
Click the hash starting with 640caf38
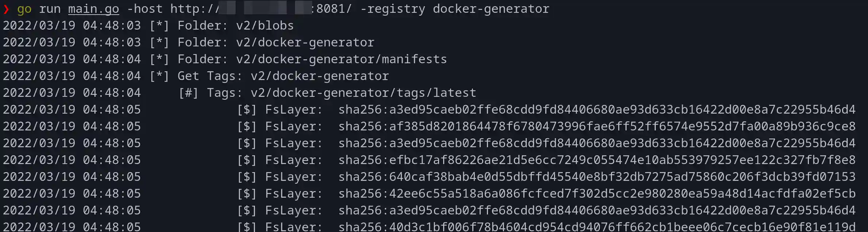(x=597, y=177)
